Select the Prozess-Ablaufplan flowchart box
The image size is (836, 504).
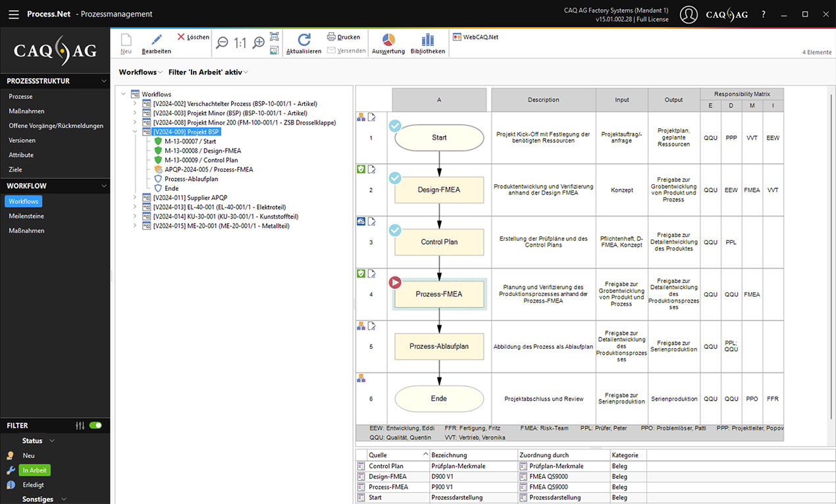point(439,346)
